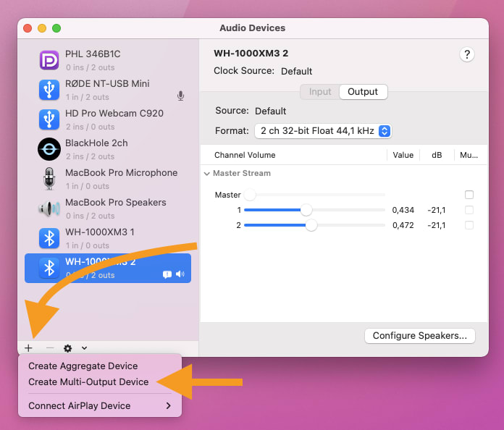
Task: Expand the chevron next to gear icon
Action: pyautogui.click(x=84, y=348)
